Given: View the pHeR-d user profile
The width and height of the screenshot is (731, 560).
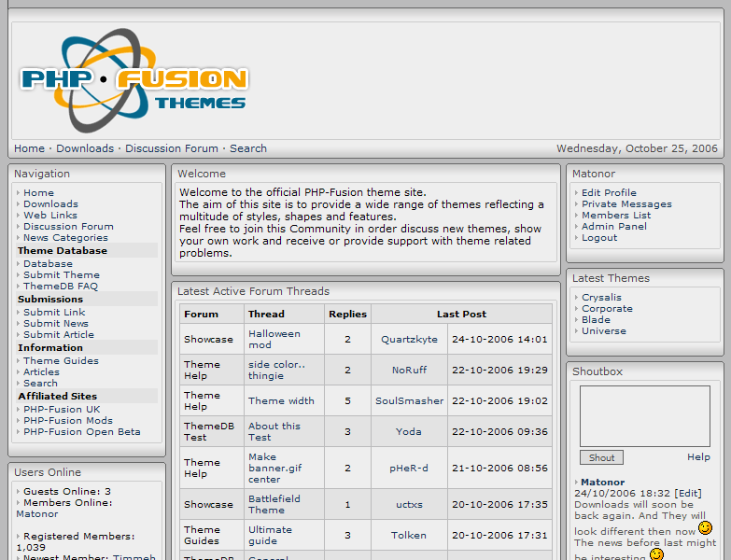Looking at the screenshot, I should click(x=409, y=468).
